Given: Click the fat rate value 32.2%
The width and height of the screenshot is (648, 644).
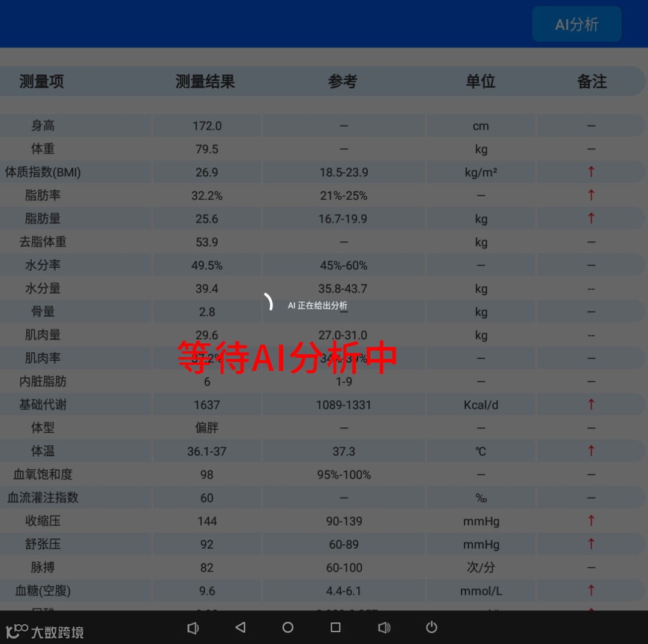Looking at the screenshot, I should (x=207, y=196).
